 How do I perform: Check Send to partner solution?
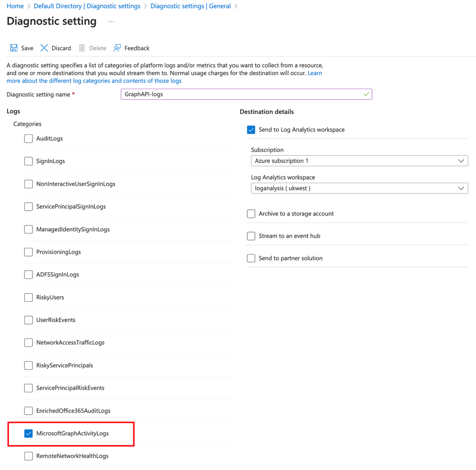click(x=251, y=258)
